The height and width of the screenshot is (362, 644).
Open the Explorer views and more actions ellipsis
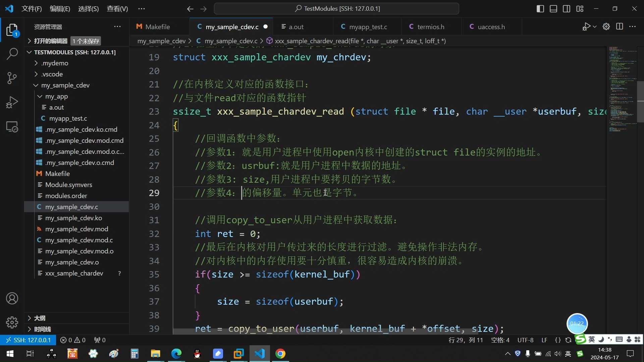coord(117,26)
